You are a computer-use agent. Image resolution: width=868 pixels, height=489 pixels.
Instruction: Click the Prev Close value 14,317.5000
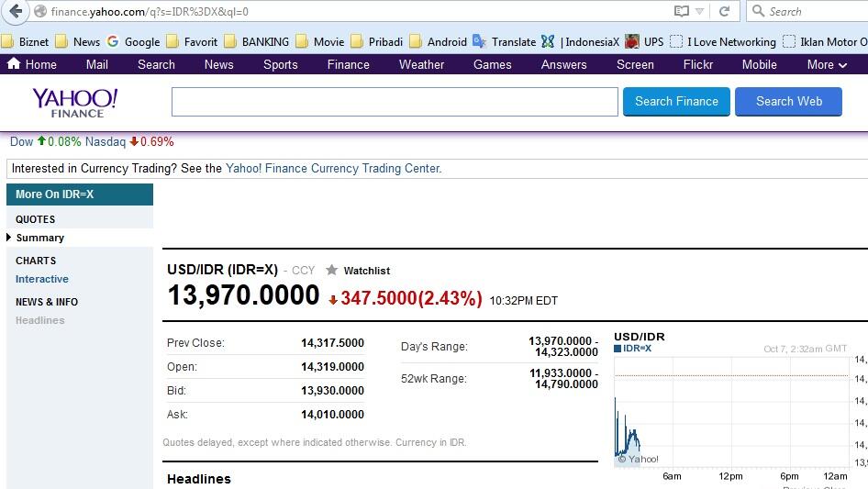tap(332, 343)
